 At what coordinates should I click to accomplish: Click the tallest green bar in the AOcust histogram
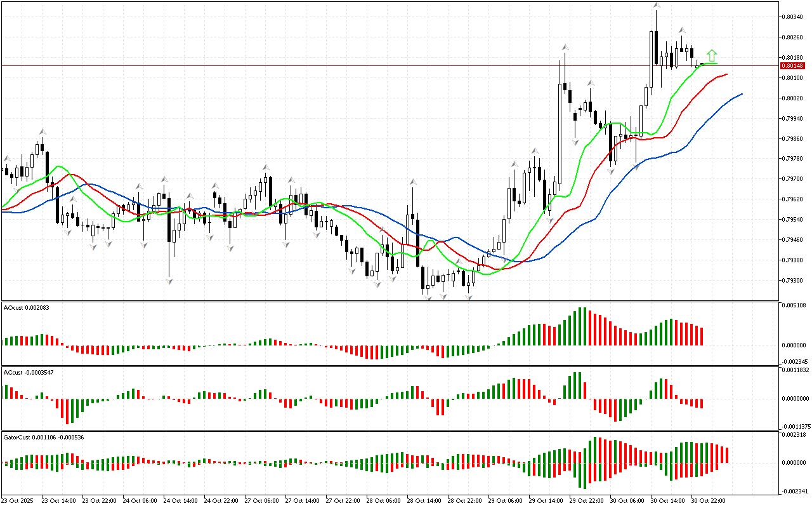pyautogui.click(x=581, y=326)
